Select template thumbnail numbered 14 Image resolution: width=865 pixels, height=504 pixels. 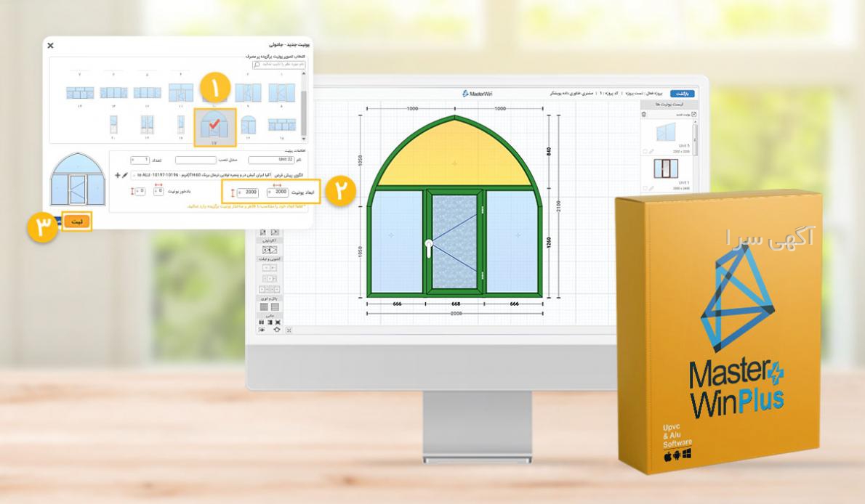(x=80, y=93)
